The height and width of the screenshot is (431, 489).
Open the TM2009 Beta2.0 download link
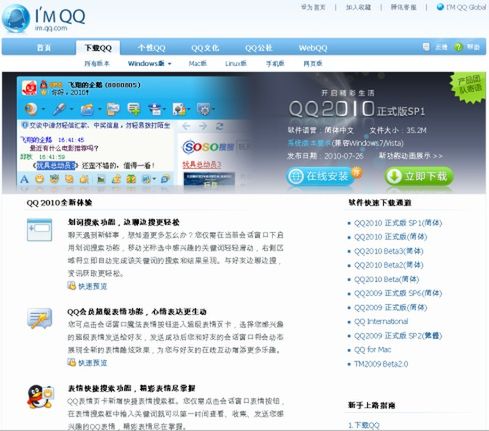[x=381, y=364]
